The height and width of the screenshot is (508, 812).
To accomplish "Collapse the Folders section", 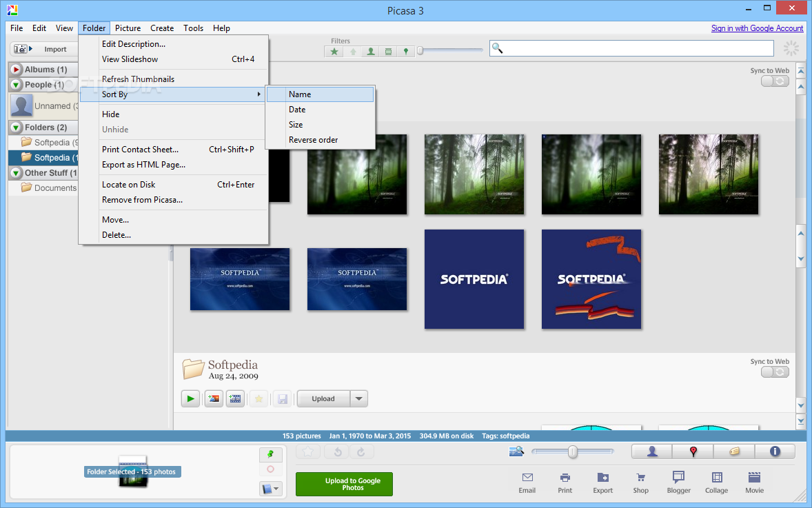I will coord(16,128).
